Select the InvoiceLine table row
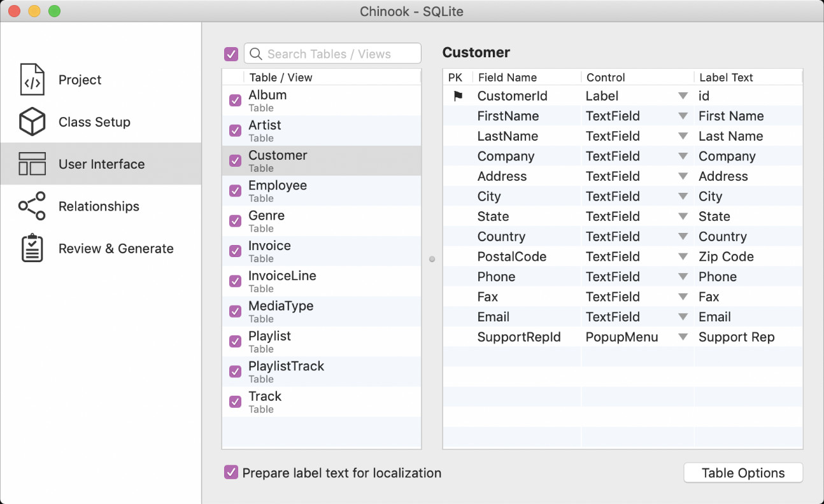Image resolution: width=824 pixels, height=504 pixels. 322,281
